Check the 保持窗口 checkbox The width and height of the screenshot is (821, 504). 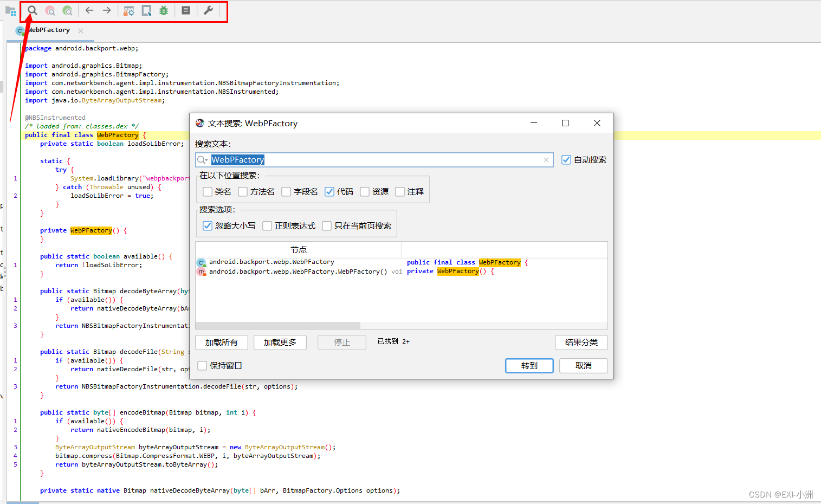[x=202, y=366]
